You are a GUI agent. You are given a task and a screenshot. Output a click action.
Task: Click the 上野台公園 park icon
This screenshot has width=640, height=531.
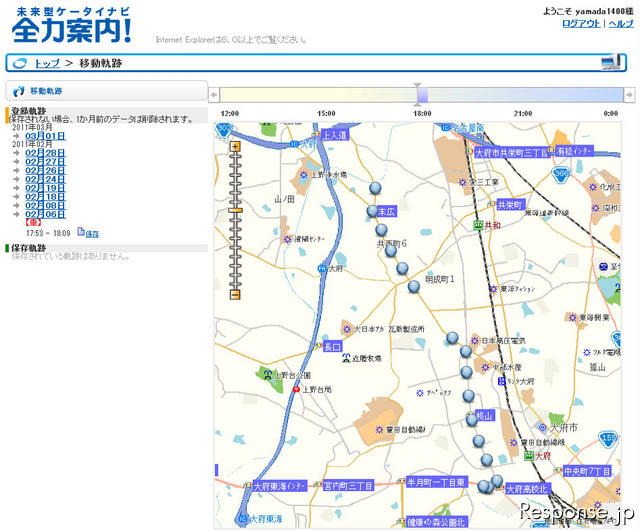[x=268, y=374]
